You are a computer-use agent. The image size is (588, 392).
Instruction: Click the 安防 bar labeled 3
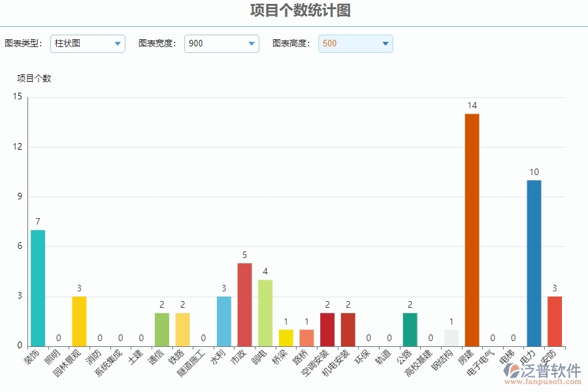click(x=555, y=321)
